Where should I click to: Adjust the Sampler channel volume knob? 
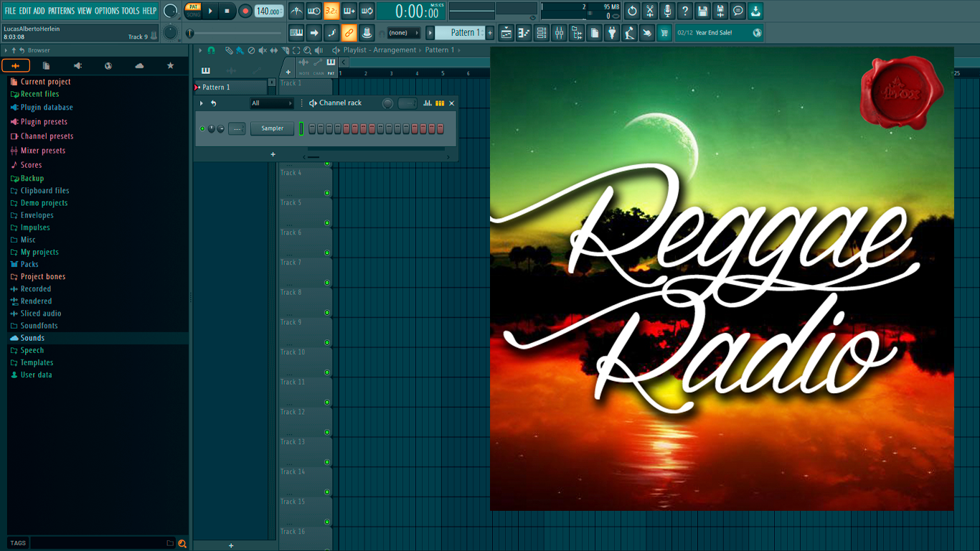click(x=220, y=128)
